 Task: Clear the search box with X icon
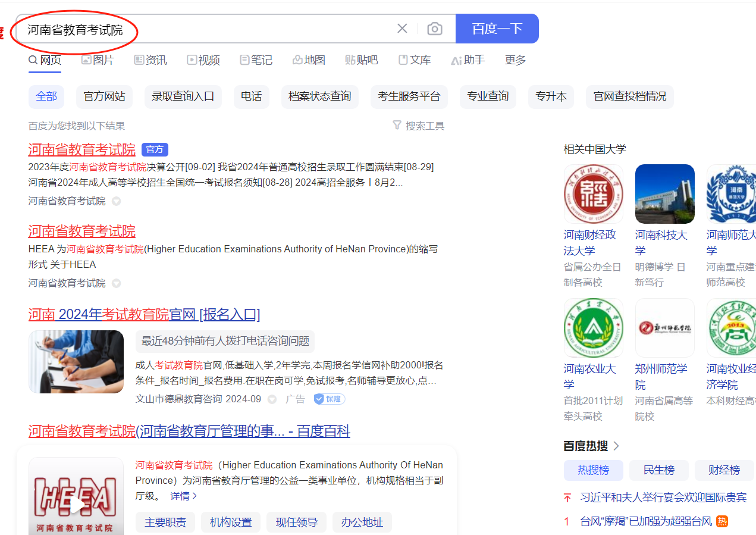(x=402, y=29)
